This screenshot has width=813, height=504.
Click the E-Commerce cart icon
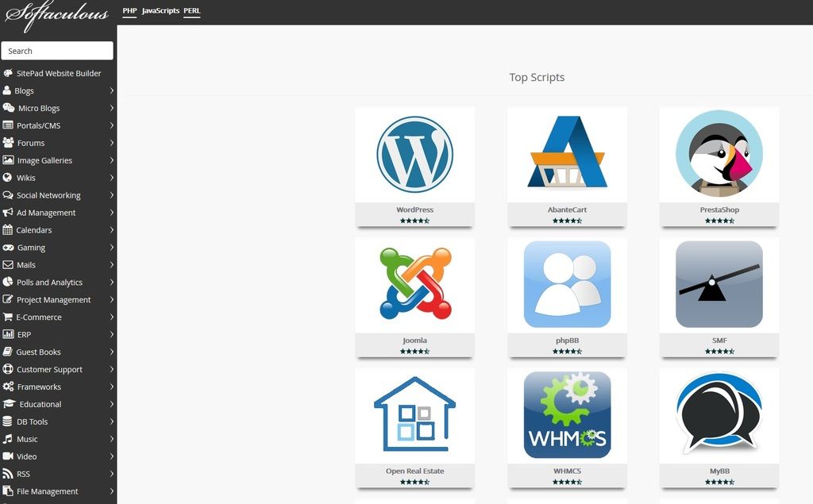click(7, 317)
